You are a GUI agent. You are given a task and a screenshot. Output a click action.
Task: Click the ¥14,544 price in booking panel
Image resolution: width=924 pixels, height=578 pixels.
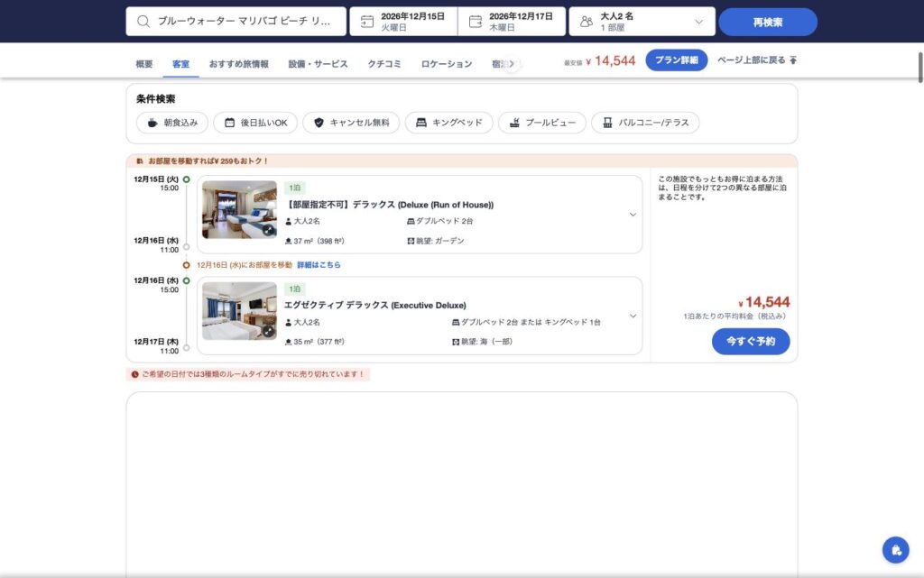click(x=763, y=302)
